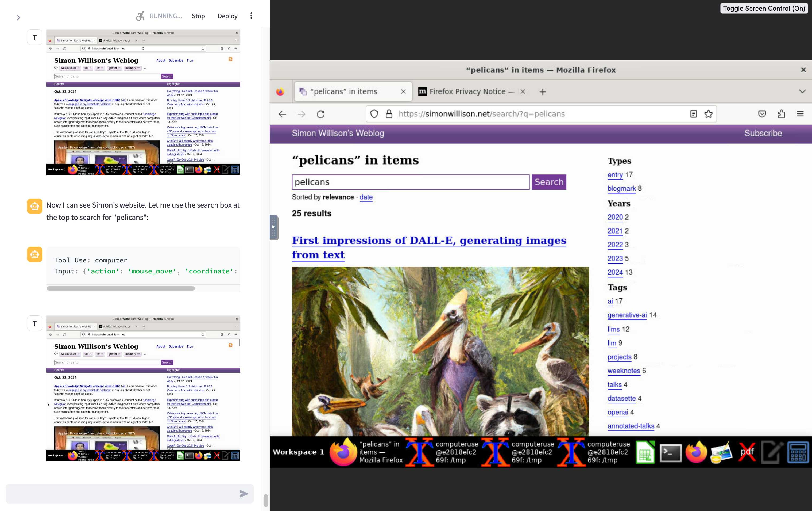This screenshot has height=511, width=812.
Task: Filter results by year 2022
Action: 615,245
